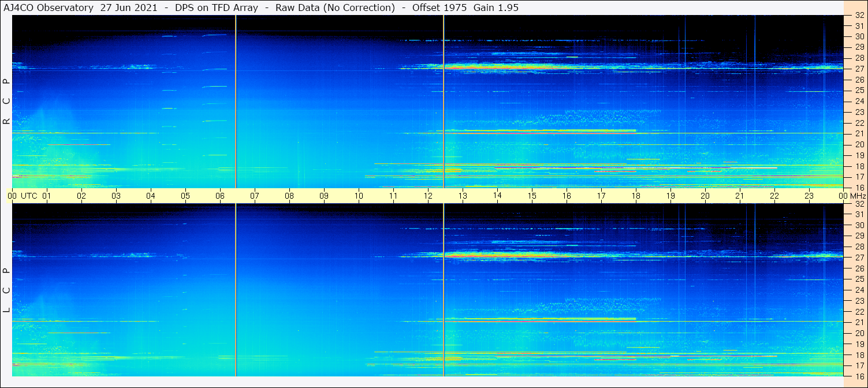Click the 17 hour tick label on time axis
This screenshot has width=868, height=388.
[601, 196]
